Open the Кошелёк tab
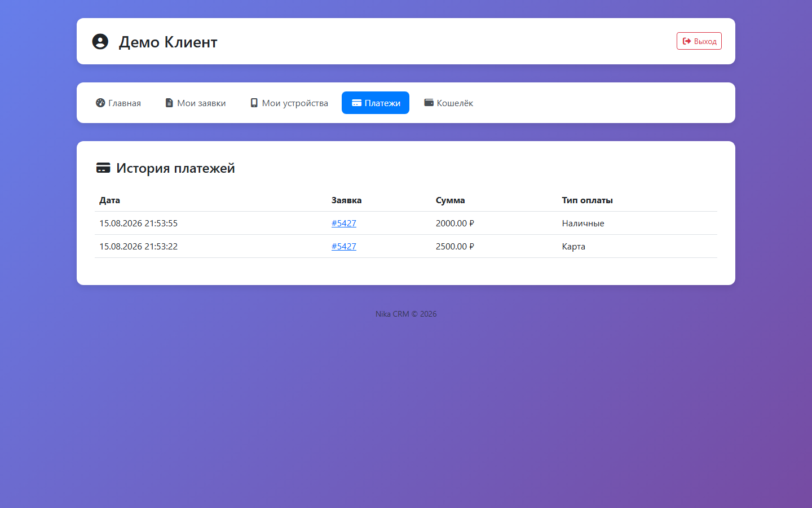 click(449, 103)
